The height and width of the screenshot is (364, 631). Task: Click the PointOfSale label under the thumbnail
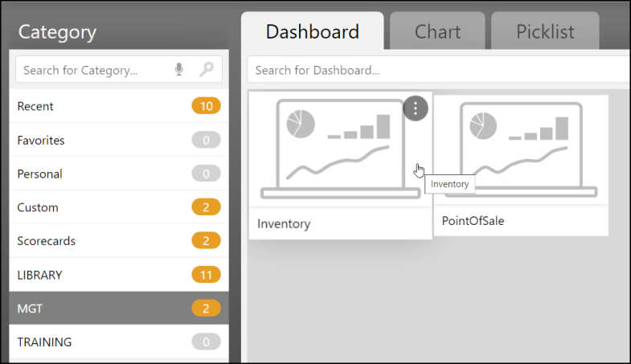[x=473, y=220]
